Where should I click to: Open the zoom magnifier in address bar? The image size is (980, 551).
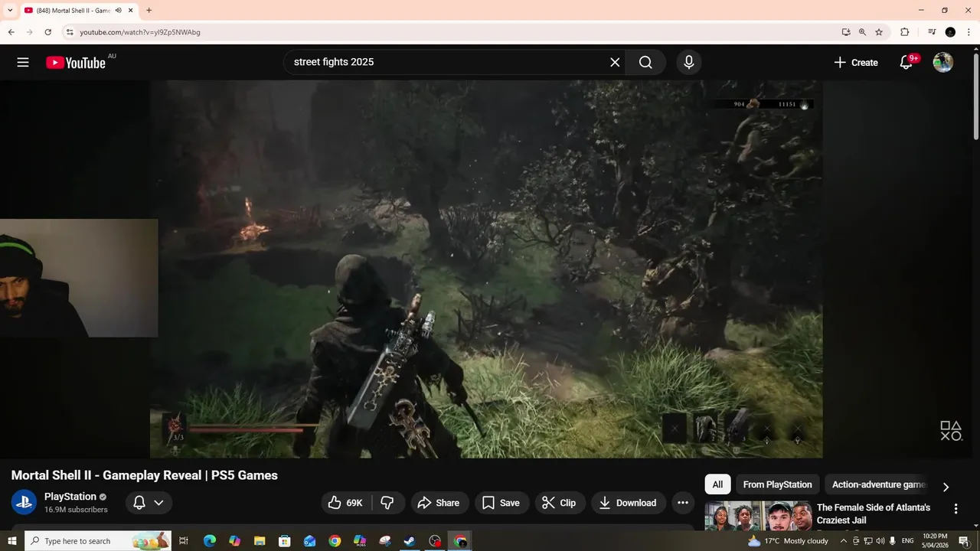pyautogui.click(x=862, y=32)
